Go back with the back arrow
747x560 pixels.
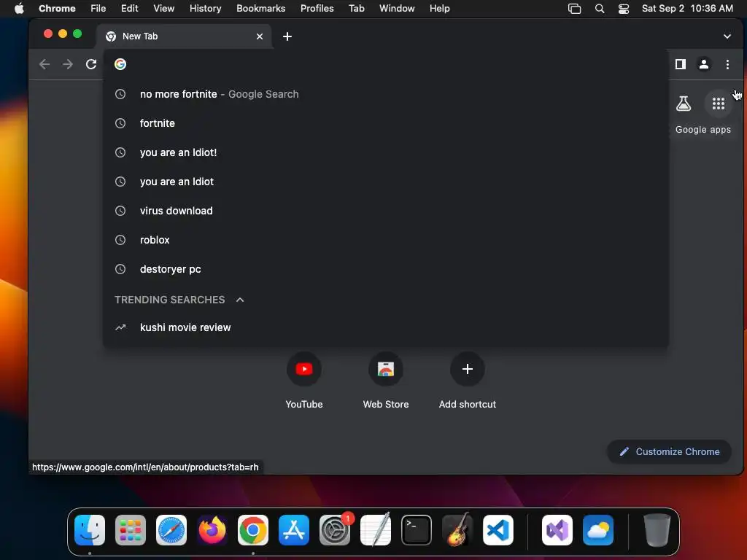pos(44,64)
